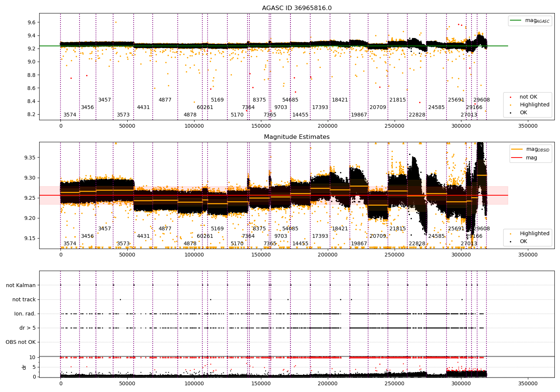This screenshot has height=392, width=560.
Task: Click the 'Ion. rad.' axis label
Action: [x=25, y=314]
